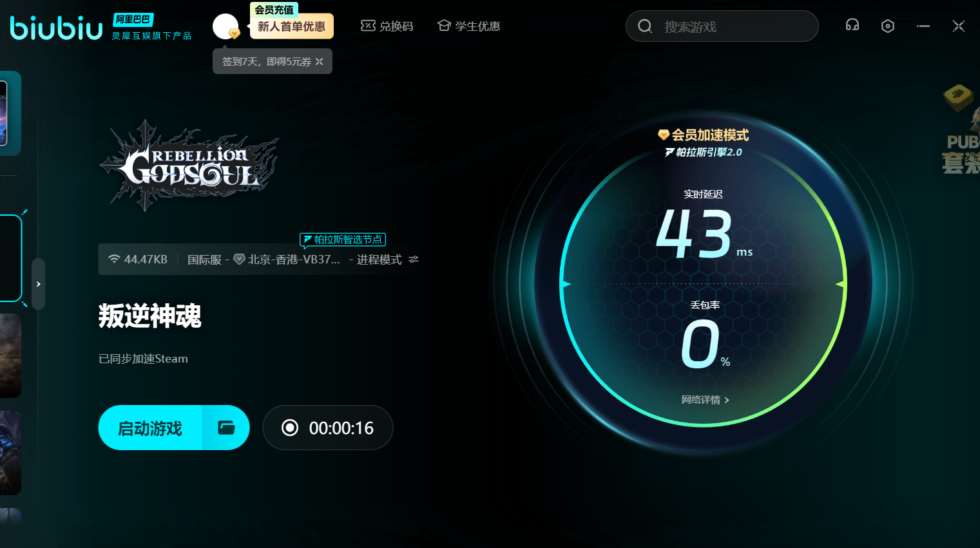
Task: Click the biubiu logo
Action: 56,28
